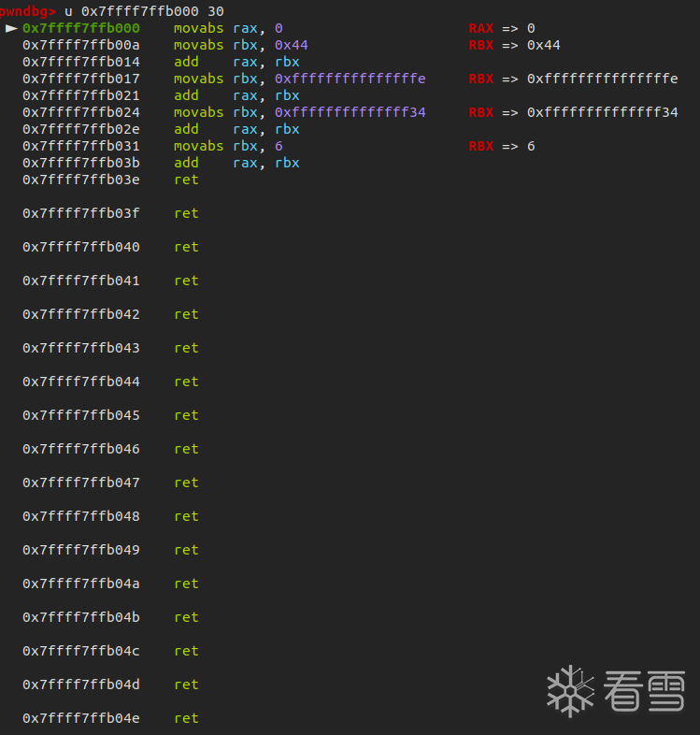
Task: Click the red pwndbg prompt
Action: click(x=27, y=11)
